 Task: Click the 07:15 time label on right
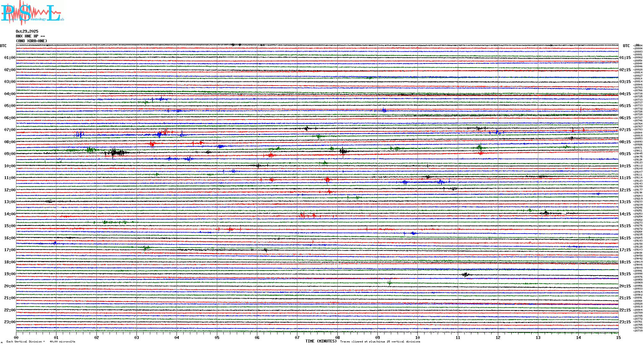(x=625, y=130)
